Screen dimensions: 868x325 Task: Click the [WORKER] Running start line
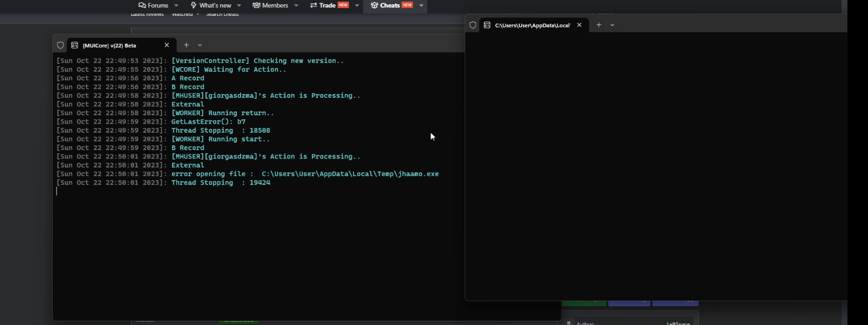point(163,139)
